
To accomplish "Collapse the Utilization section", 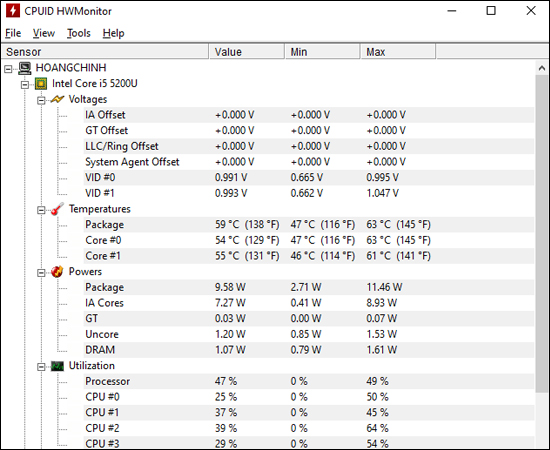I will pyautogui.click(x=41, y=367).
